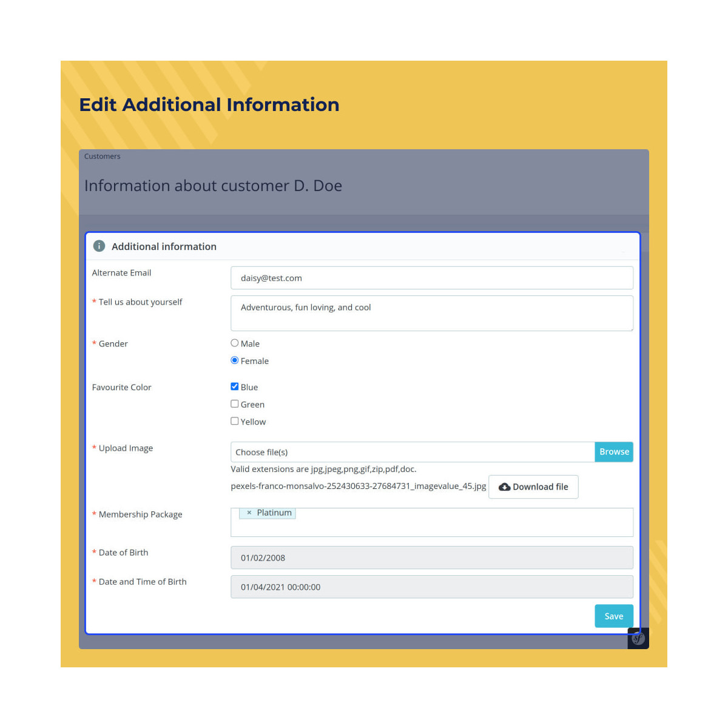This screenshot has width=728, height=728.
Task: Uncheck the Blue favourite color checkbox
Action: tap(234, 386)
